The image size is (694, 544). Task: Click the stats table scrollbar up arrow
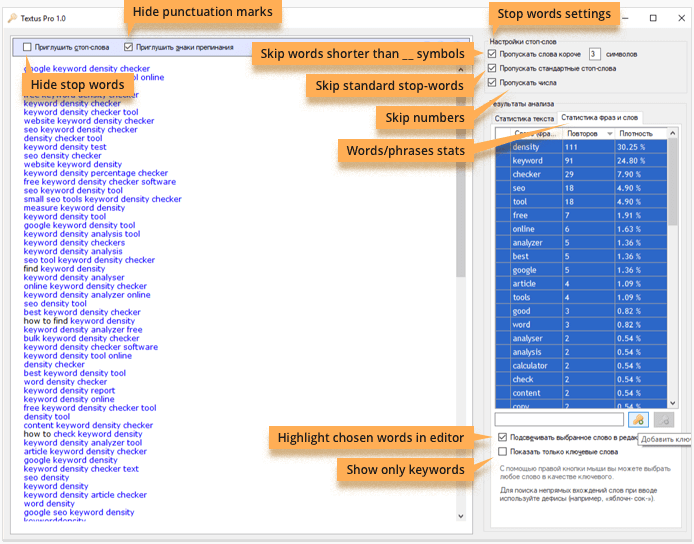673,133
